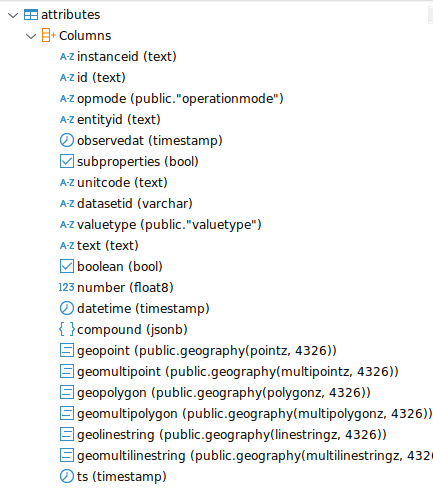The height and width of the screenshot is (491, 433).
Task: Click the attributes table icon
Action: pyautogui.click(x=31, y=15)
